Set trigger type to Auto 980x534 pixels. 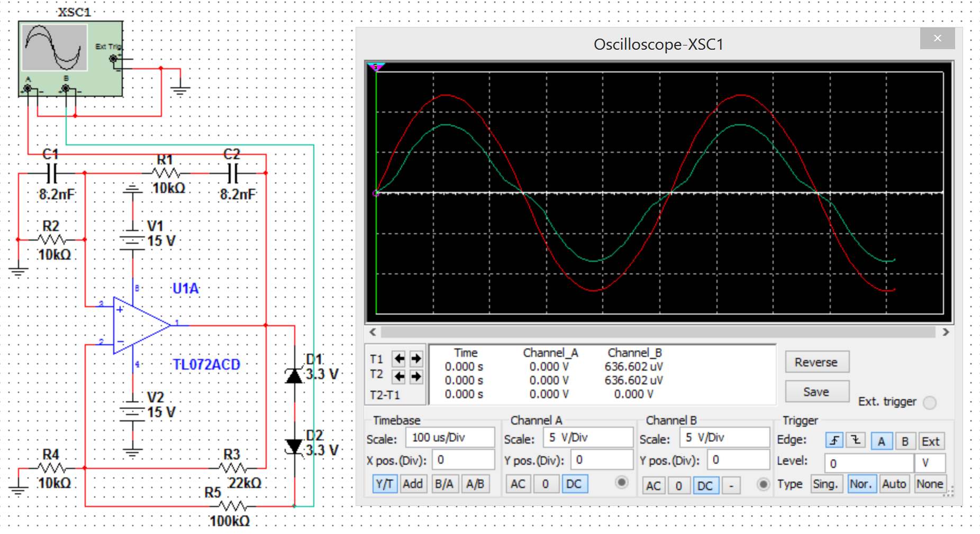point(894,484)
